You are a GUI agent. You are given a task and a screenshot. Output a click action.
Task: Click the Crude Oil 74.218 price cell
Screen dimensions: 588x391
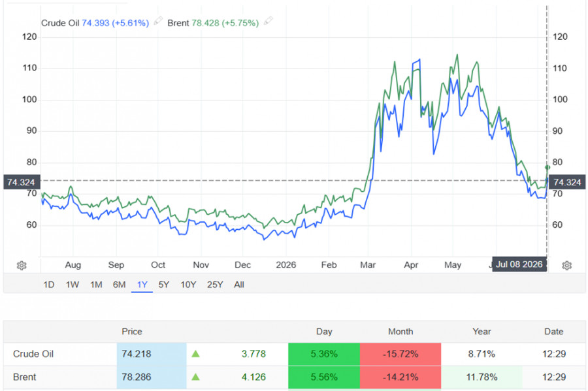tap(152, 354)
